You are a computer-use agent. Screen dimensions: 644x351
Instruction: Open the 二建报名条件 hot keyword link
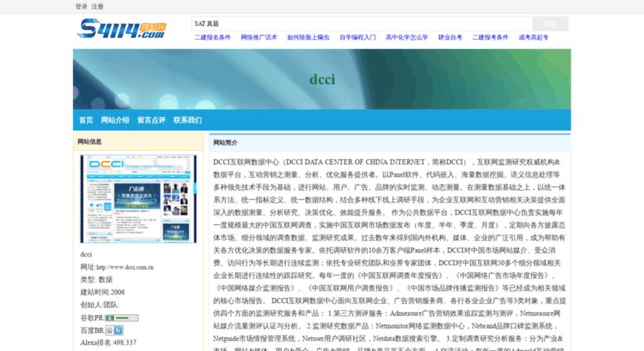click(213, 37)
